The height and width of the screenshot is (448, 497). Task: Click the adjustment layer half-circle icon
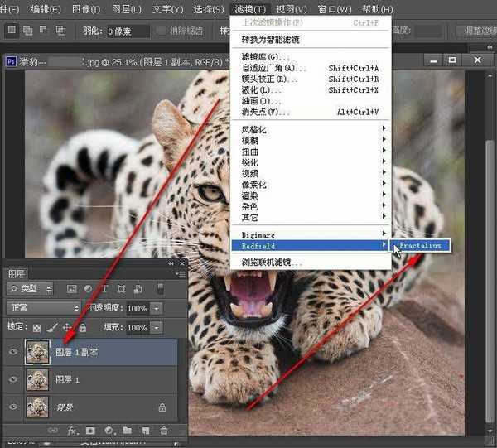(x=108, y=431)
